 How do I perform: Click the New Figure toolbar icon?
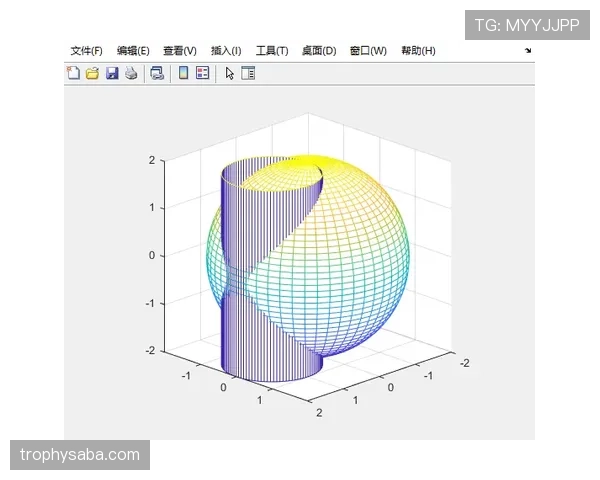(73, 73)
